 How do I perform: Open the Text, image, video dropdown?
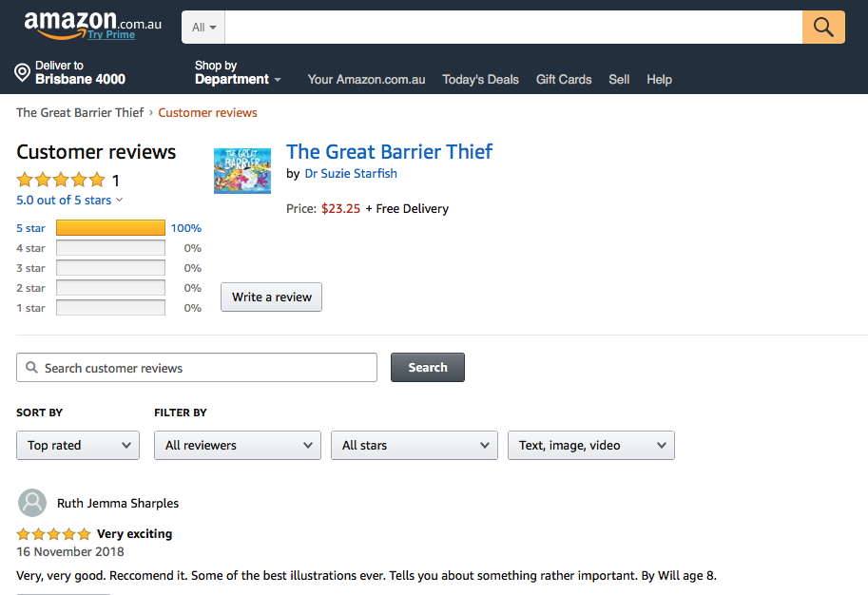click(590, 445)
